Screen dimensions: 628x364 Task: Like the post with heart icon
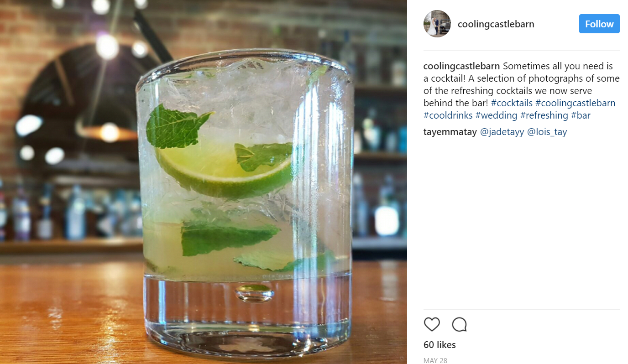coord(432,324)
